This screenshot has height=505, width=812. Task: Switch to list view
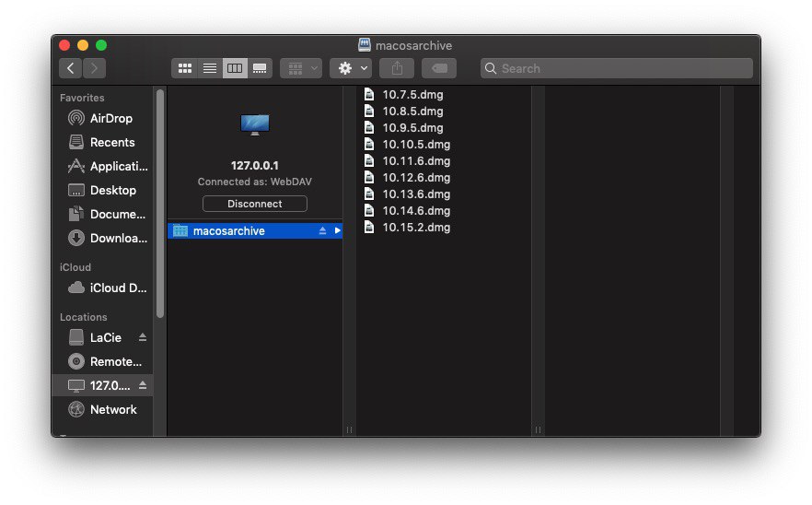coord(210,68)
